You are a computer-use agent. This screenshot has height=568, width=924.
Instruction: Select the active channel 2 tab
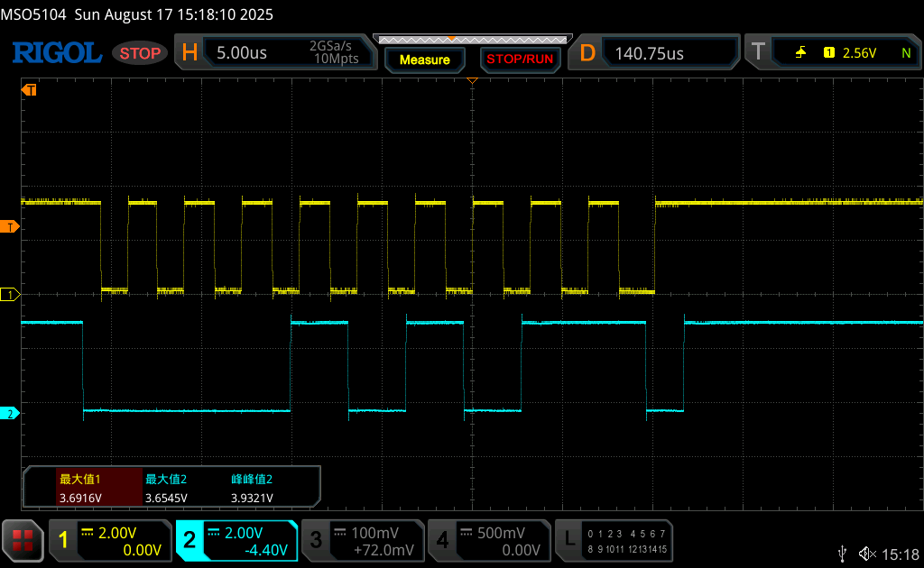[236, 540]
